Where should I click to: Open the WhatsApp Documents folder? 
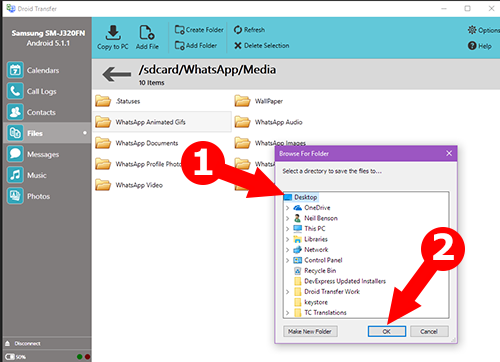click(137, 143)
